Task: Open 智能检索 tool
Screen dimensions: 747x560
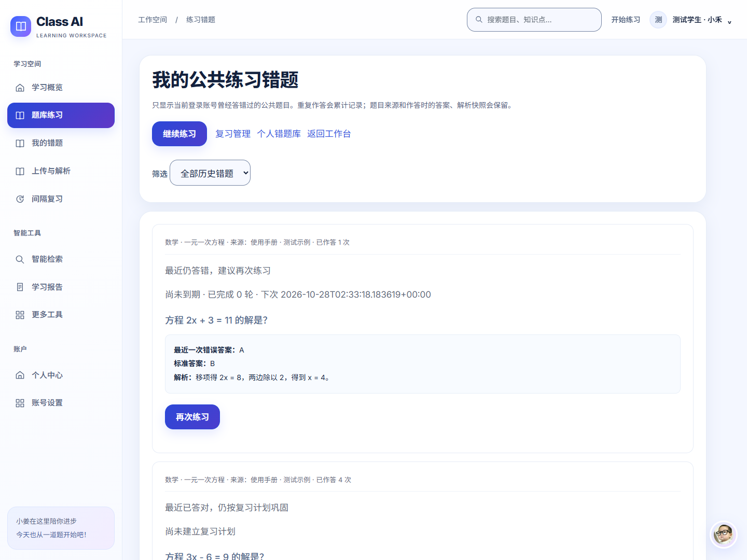Action: [61, 259]
